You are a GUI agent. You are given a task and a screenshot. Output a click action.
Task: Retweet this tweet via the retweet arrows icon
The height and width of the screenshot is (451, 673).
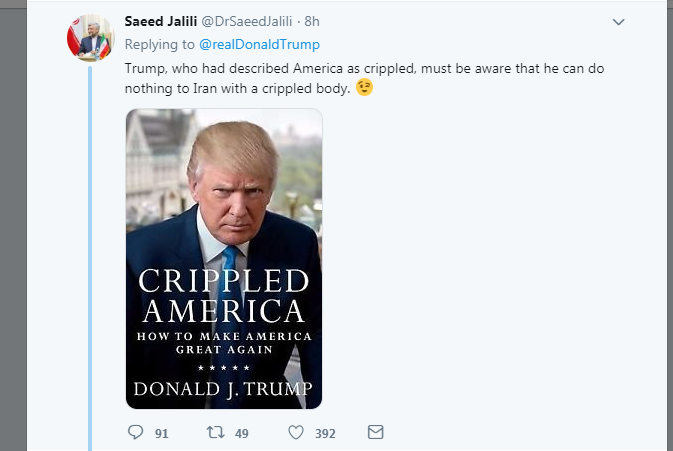point(215,432)
